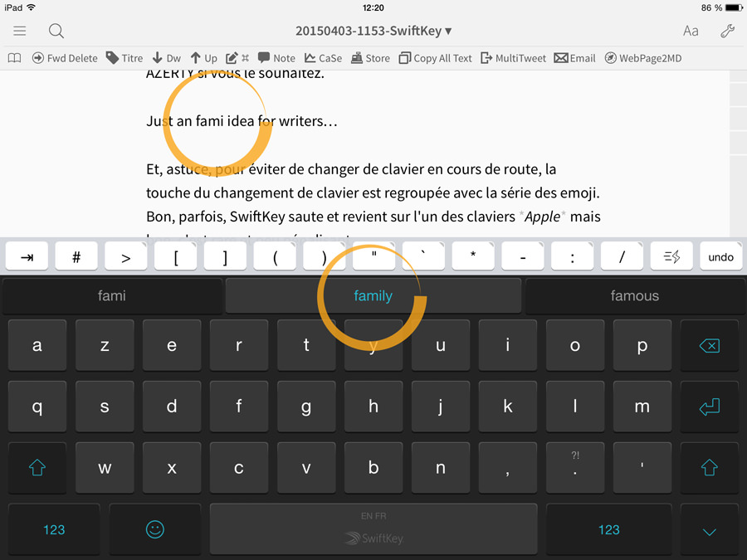Image resolution: width=747 pixels, height=560 pixels.
Task: Tap the MultiTweet action
Action: click(513, 58)
